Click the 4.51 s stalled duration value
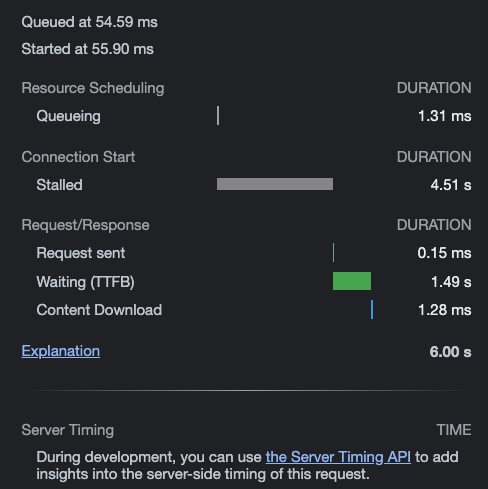The height and width of the screenshot is (489, 488). point(451,185)
